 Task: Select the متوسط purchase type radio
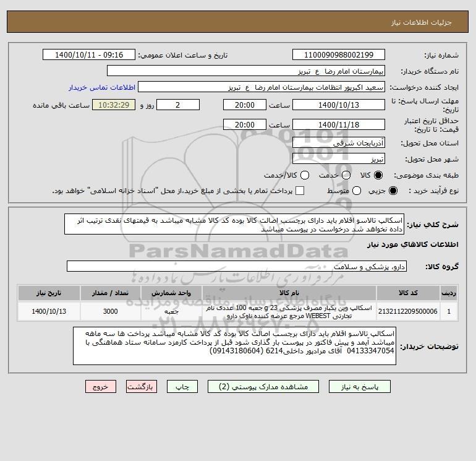click(357, 191)
